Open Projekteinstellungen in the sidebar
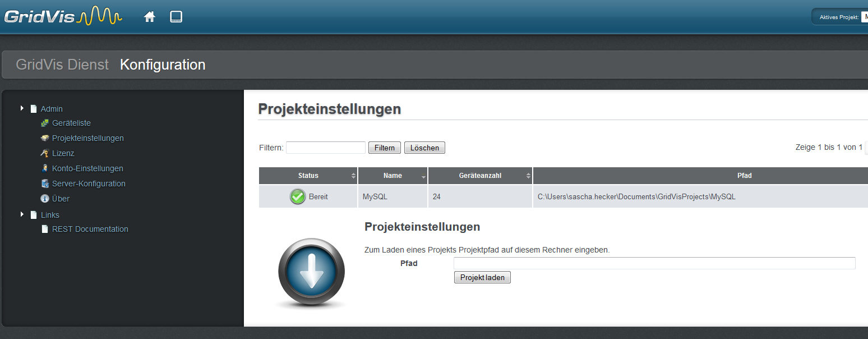Viewport: 868px width, 339px height. point(87,138)
